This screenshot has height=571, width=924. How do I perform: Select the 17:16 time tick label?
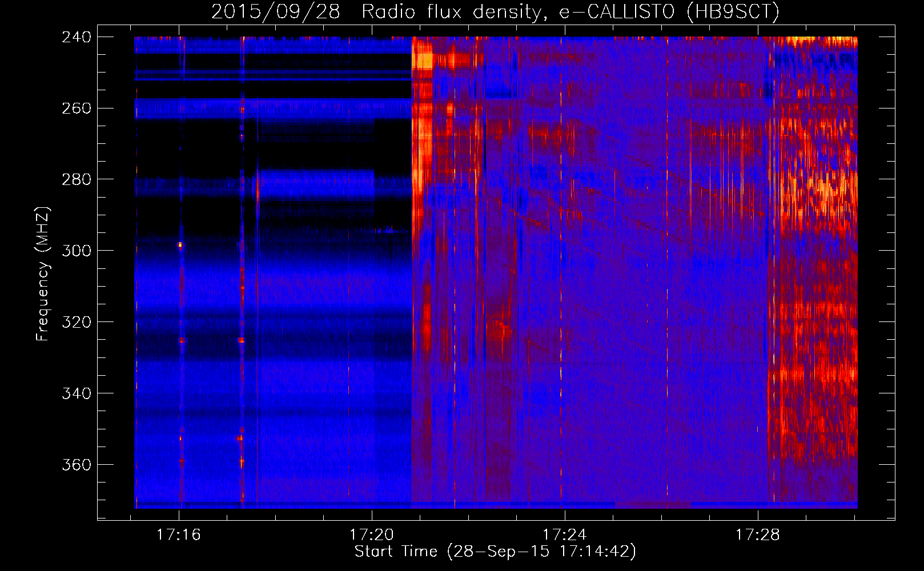(179, 534)
